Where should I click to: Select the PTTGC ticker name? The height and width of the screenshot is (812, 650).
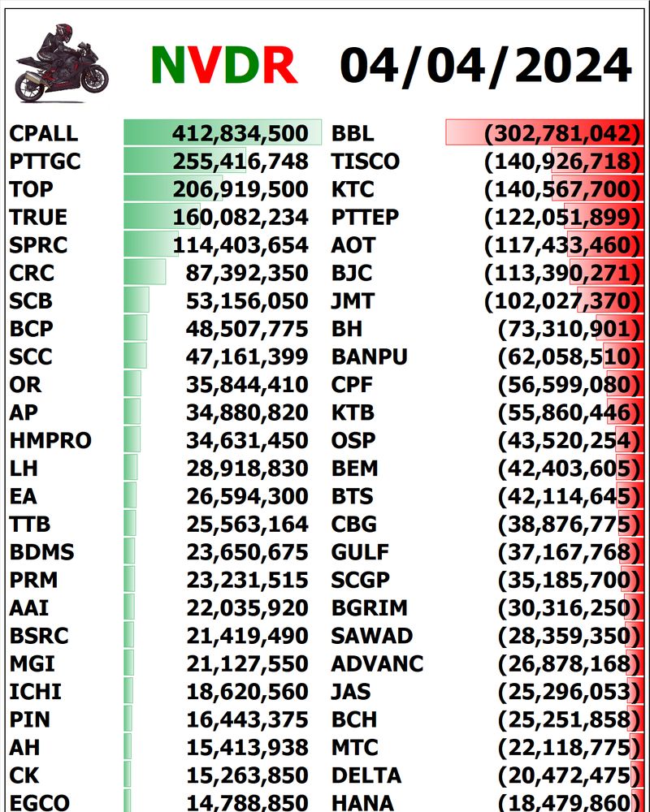pyautogui.click(x=45, y=162)
